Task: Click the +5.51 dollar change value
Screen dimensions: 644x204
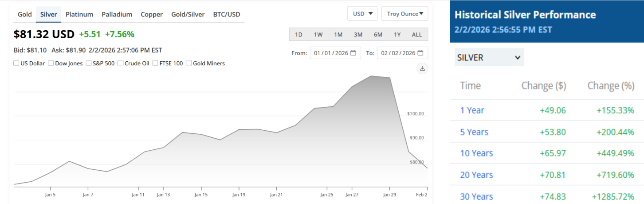Action: click(x=90, y=34)
